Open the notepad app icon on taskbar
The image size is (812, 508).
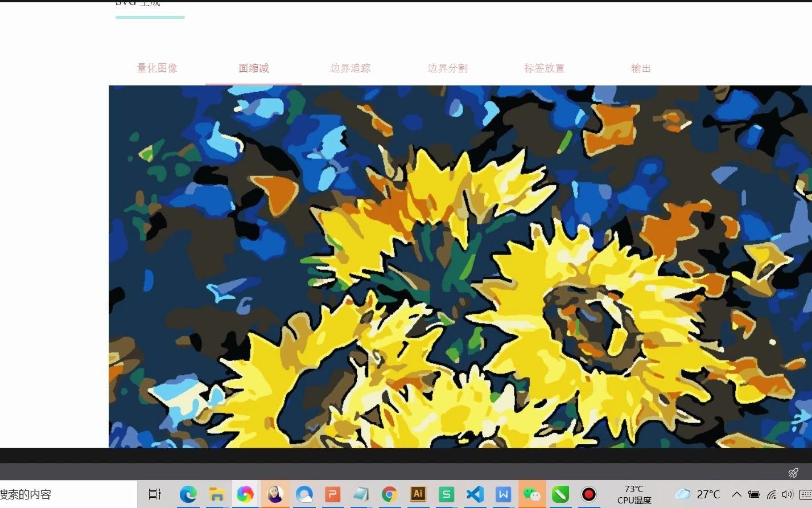pos(361,494)
